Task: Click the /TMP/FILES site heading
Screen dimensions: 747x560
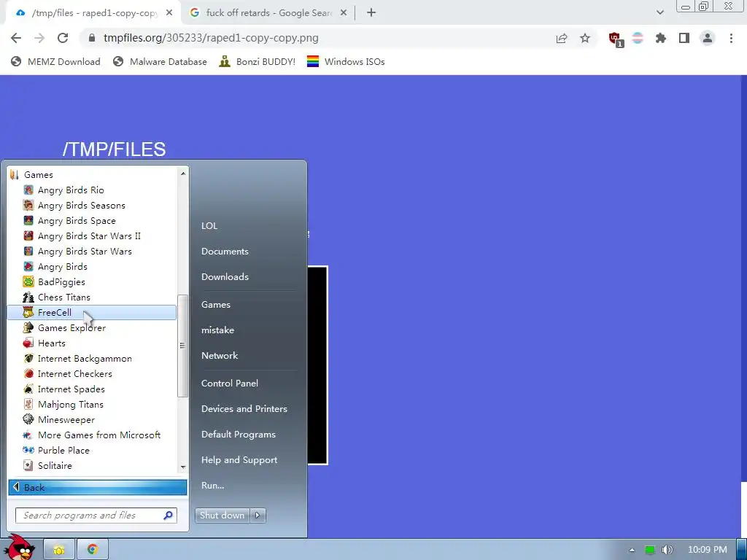Action: coord(115,149)
